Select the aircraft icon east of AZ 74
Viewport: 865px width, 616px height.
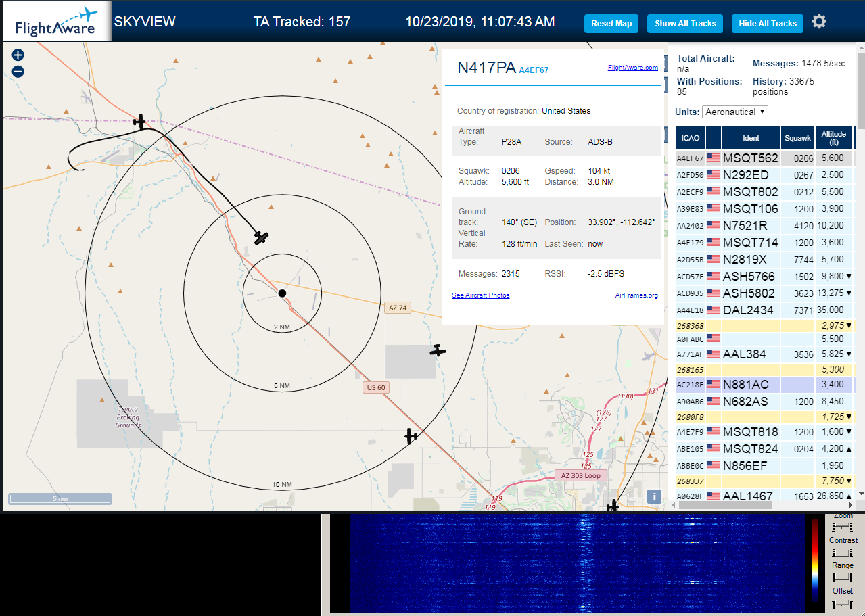pos(438,350)
